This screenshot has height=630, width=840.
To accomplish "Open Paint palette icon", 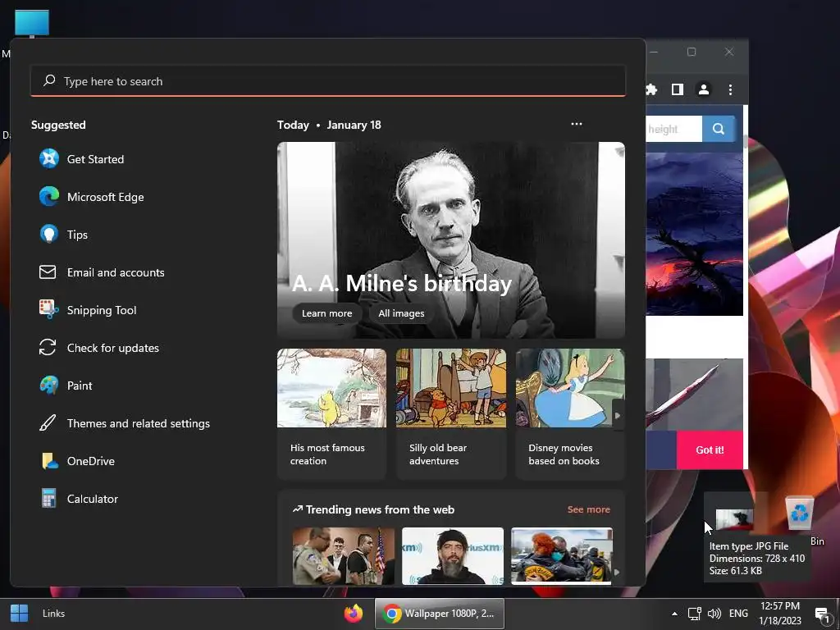I will click(x=48, y=386).
